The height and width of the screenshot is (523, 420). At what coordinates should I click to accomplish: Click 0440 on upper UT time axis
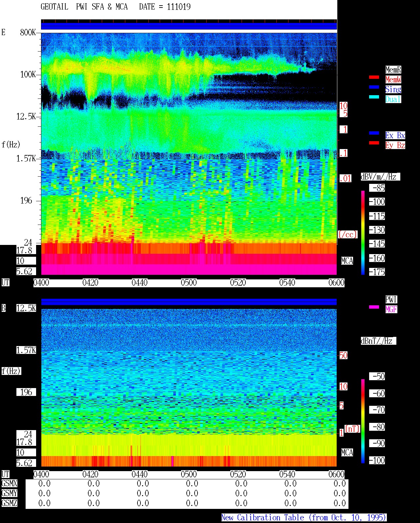139,282
